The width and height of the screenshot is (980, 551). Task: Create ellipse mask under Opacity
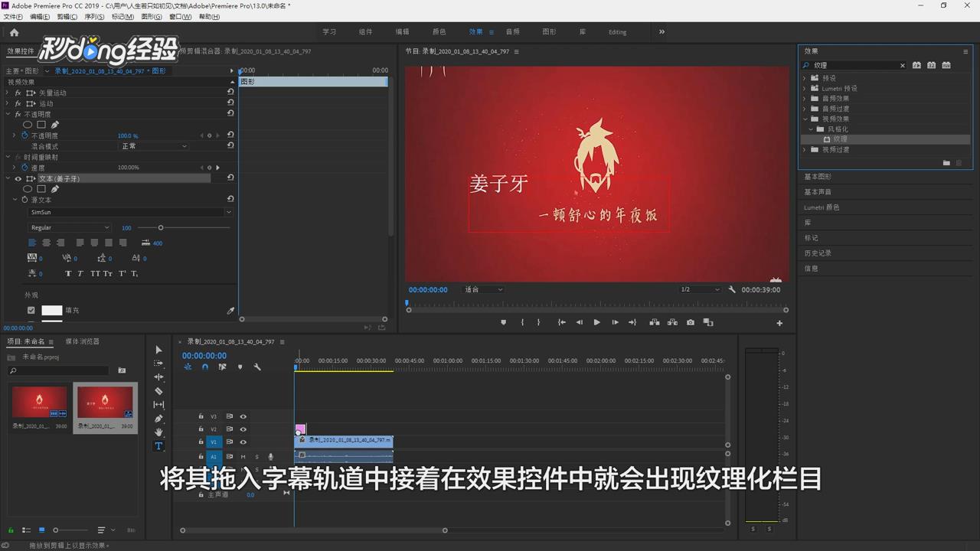coord(28,125)
